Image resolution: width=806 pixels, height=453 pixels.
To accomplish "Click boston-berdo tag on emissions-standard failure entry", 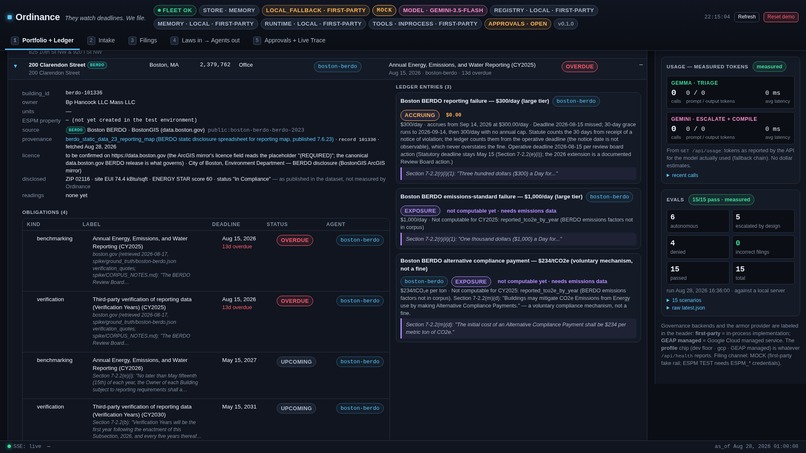I will [609, 197].
